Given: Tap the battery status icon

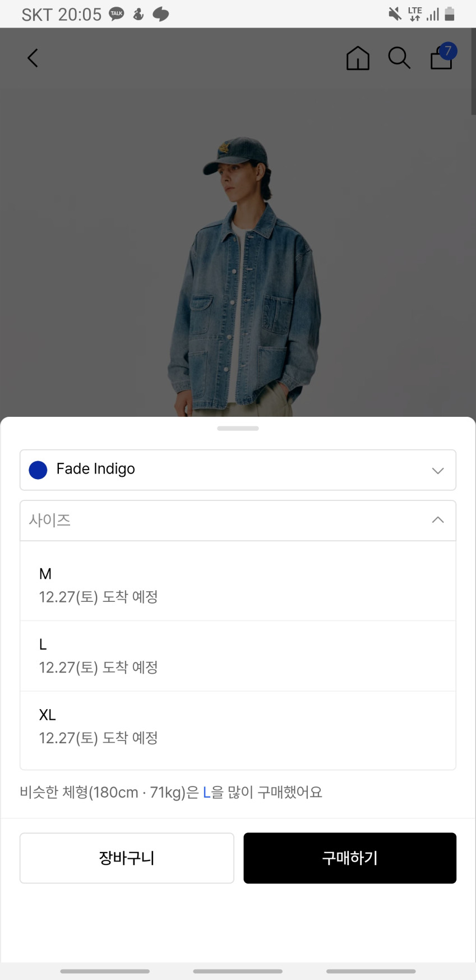Looking at the screenshot, I should (x=450, y=14).
